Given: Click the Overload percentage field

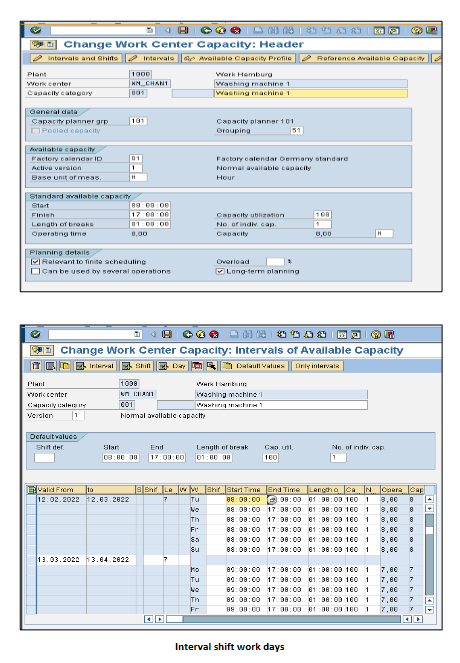Looking at the screenshot, I should 275,262.
